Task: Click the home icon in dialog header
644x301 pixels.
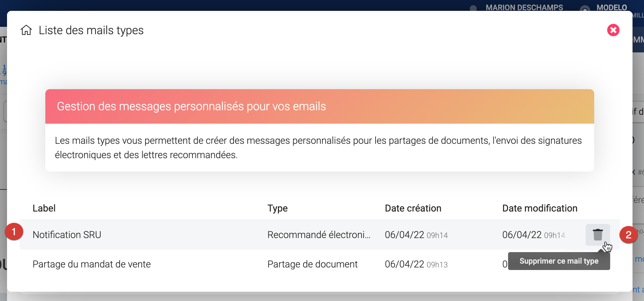Action: point(26,30)
